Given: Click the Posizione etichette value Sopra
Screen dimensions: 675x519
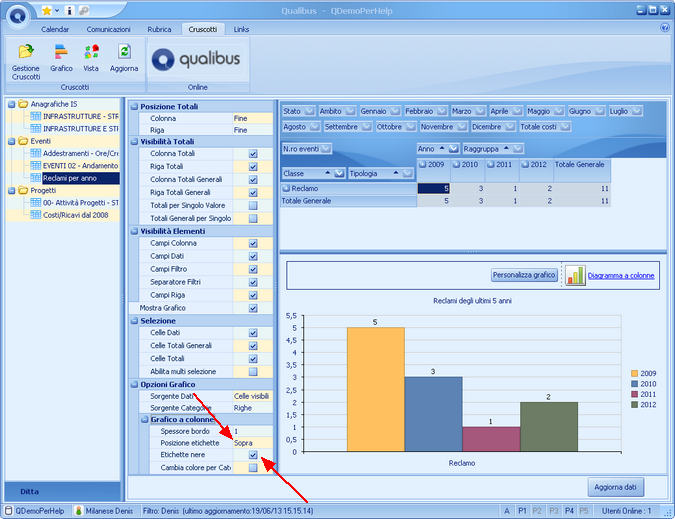Looking at the screenshot, I should [x=253, y=443].
